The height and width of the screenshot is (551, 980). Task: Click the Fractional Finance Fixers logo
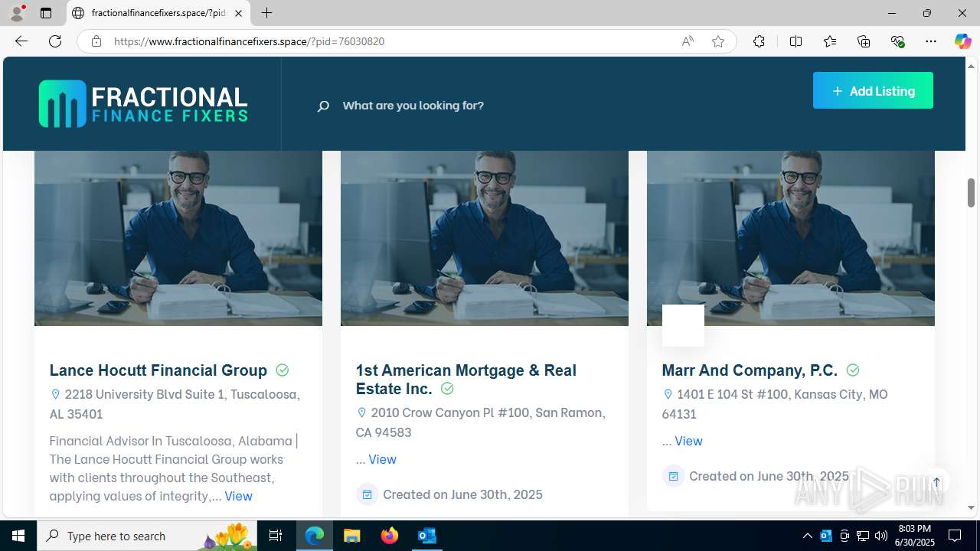point(143,104)
